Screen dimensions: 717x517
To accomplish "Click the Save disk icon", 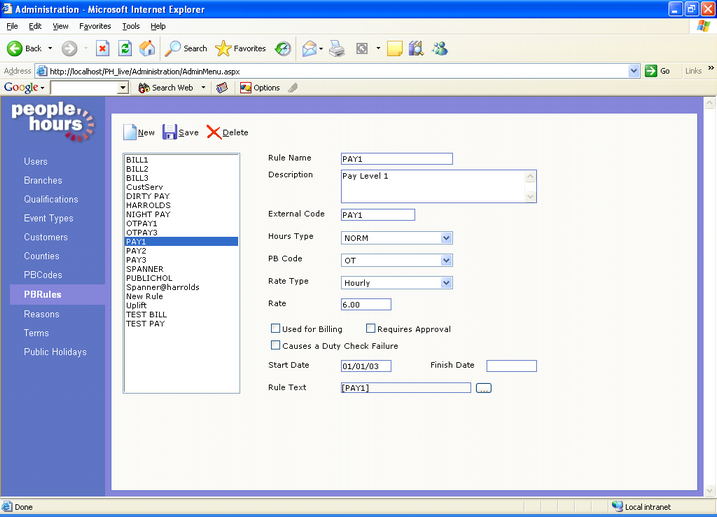I will coord(169,132).
